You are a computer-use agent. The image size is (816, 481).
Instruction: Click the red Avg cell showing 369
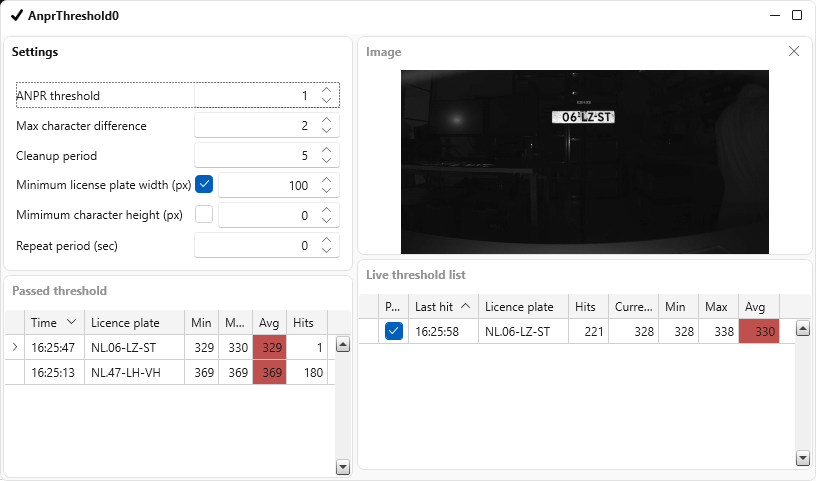(269, 372)
